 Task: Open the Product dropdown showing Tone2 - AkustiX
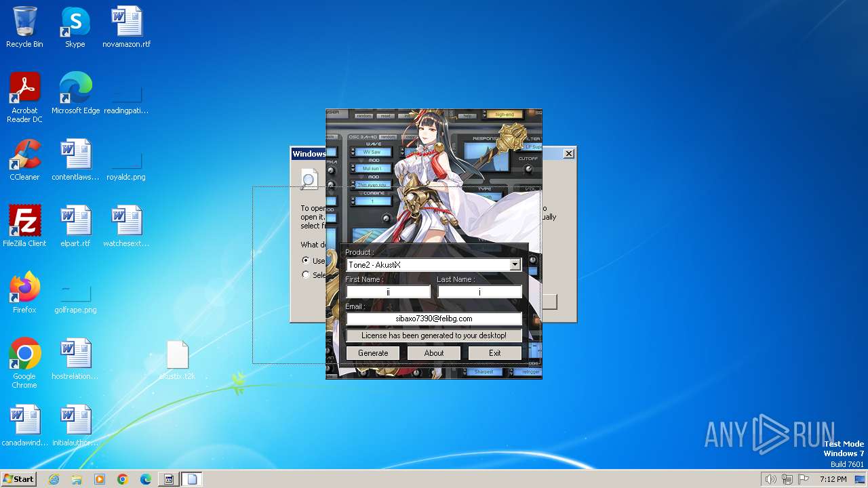pos(433,265)
